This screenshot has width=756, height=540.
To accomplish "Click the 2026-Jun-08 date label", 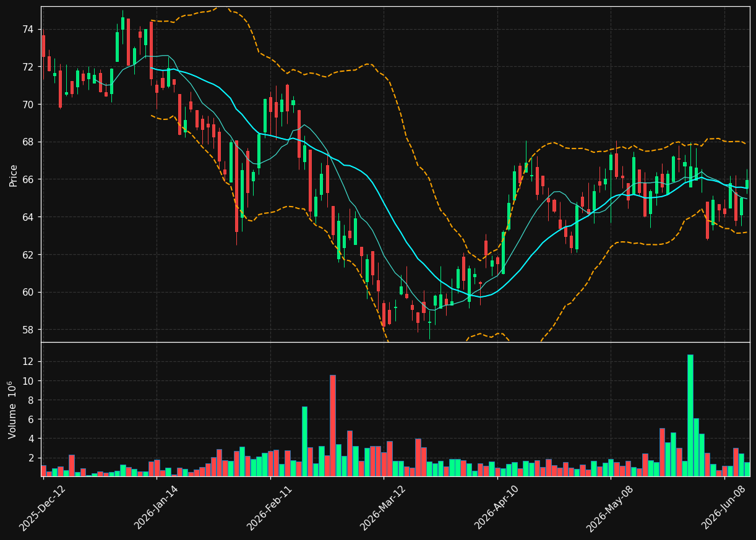I will tap(724, 508).
